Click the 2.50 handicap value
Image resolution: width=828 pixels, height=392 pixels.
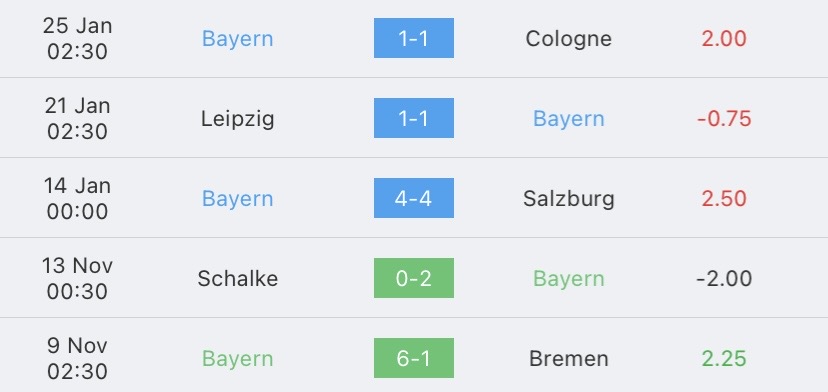pyautogui.click(x=724, y=199)
